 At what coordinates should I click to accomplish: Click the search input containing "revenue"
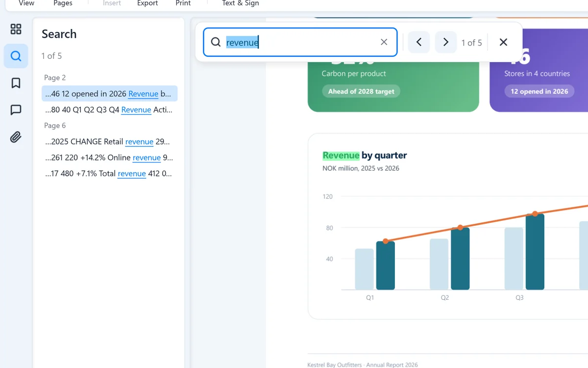click(300, 42)
